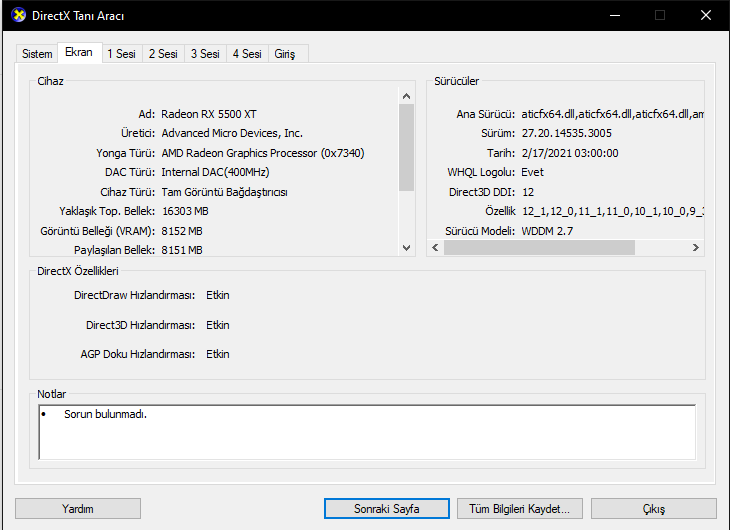
Task: Click the 'Radeon RX 5500 XT' name value
Action: pos(209,114)
